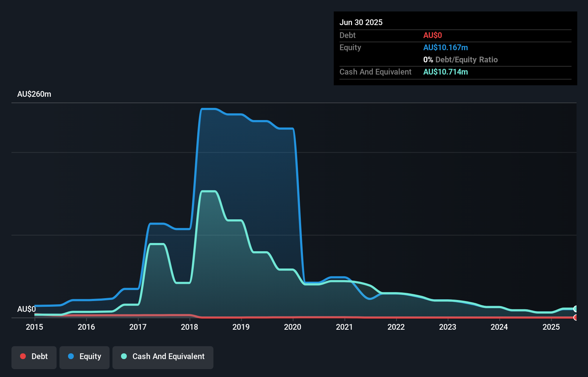Select the 2019 year label
Screen dimensions: 588x377
coord(241,327)
